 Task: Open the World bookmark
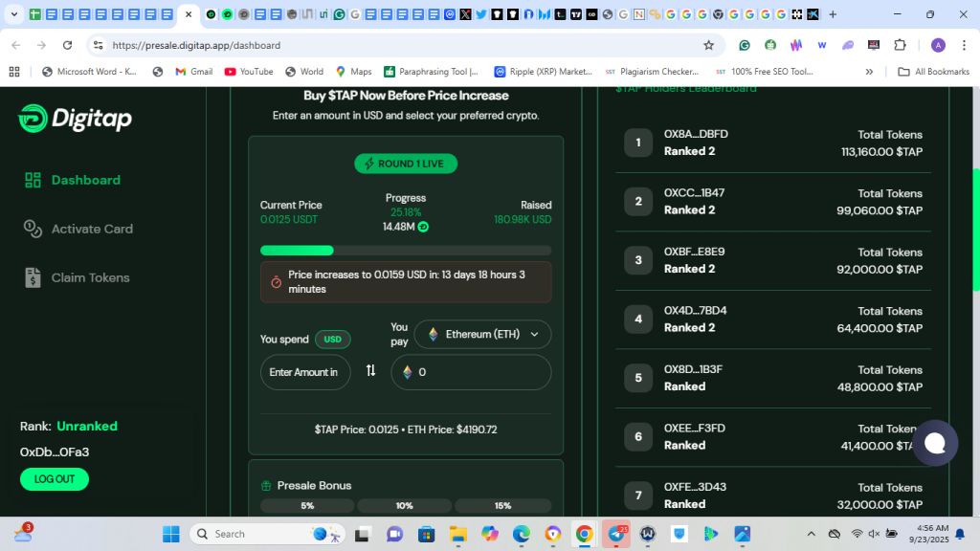[304, 72]
